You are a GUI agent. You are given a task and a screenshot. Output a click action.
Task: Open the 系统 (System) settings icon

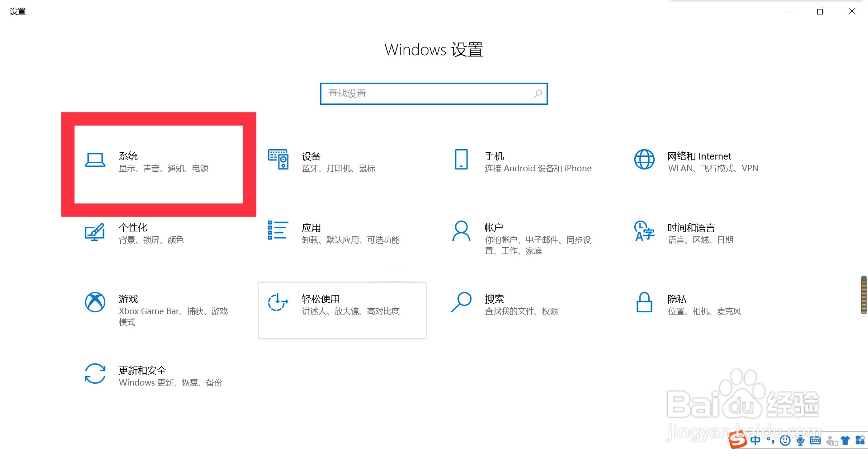(x=95, y=160)
